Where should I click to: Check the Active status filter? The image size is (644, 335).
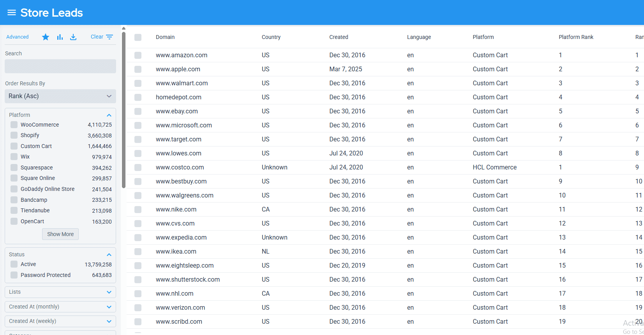pyautogui.click(x=14, y=264)
